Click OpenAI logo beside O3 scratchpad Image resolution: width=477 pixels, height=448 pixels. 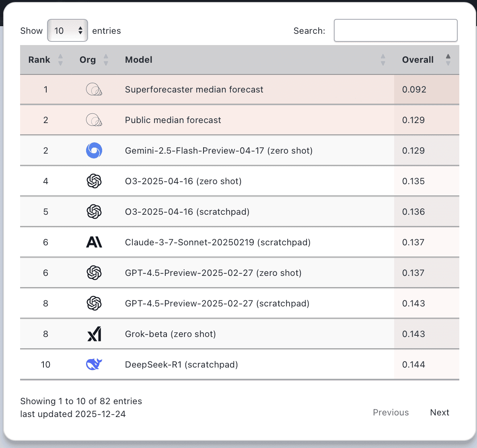pyautogui.click(x=94, y=212)
